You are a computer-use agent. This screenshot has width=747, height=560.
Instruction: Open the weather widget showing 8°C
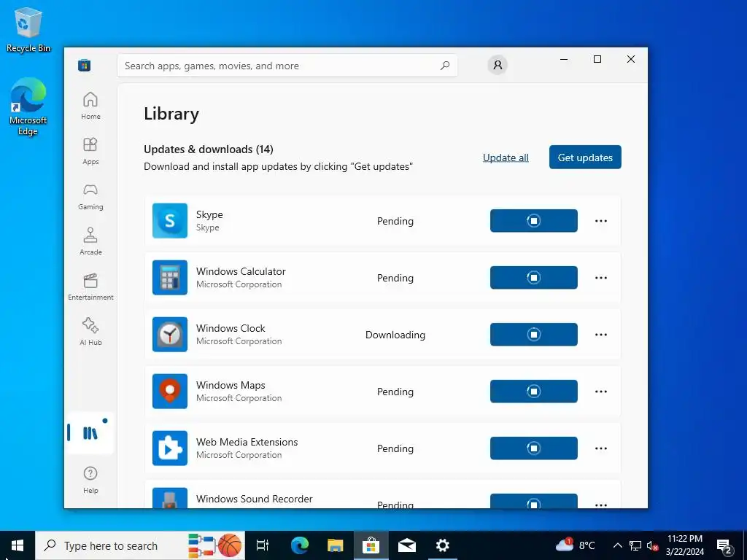pyautogui.click(x=575, y=545)
